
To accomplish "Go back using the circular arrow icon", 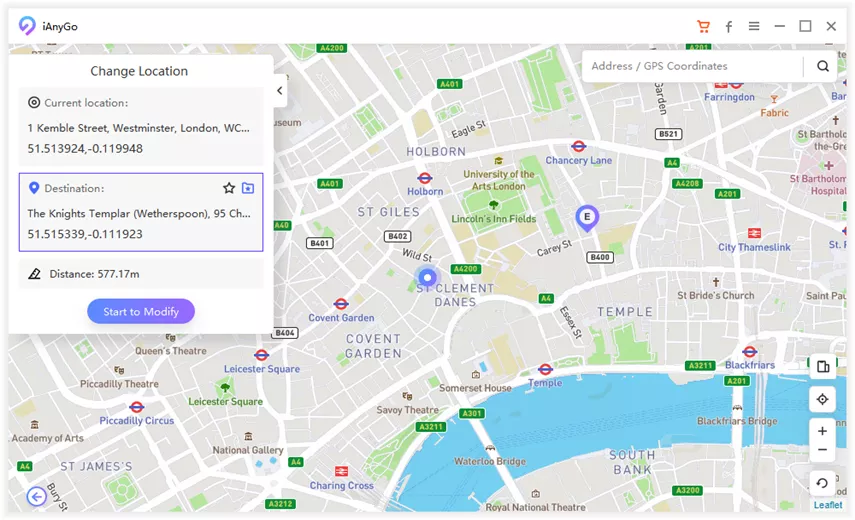I will [x=37, y=497].
